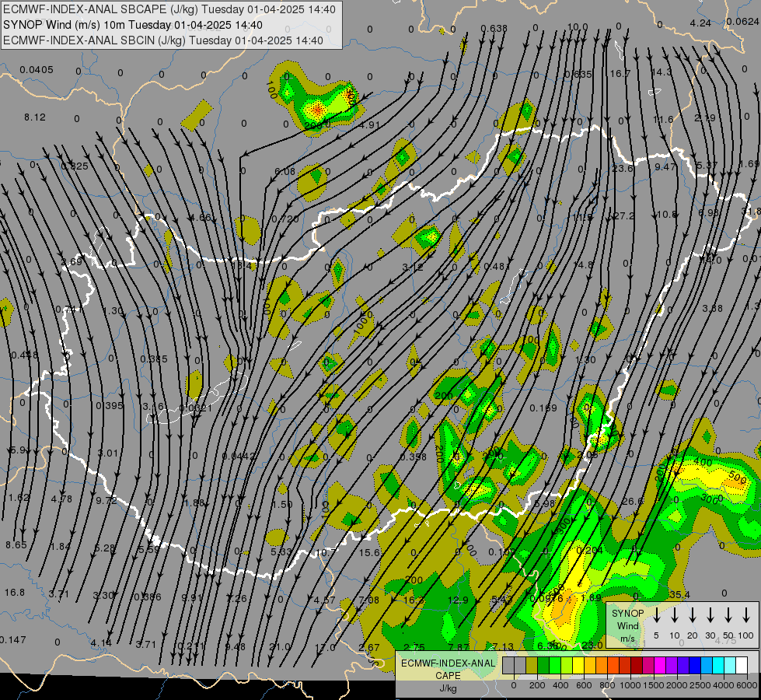Click the map value 35.4

point(679,594)
